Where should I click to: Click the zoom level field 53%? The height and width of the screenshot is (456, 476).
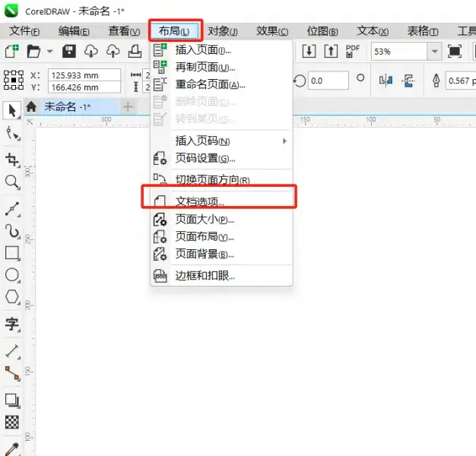point(399,51)
